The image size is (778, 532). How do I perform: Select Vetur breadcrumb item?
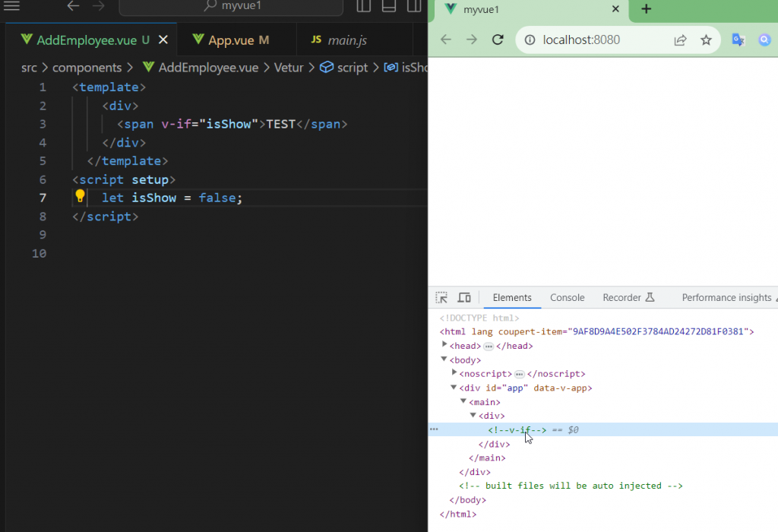tap(288, 68)
